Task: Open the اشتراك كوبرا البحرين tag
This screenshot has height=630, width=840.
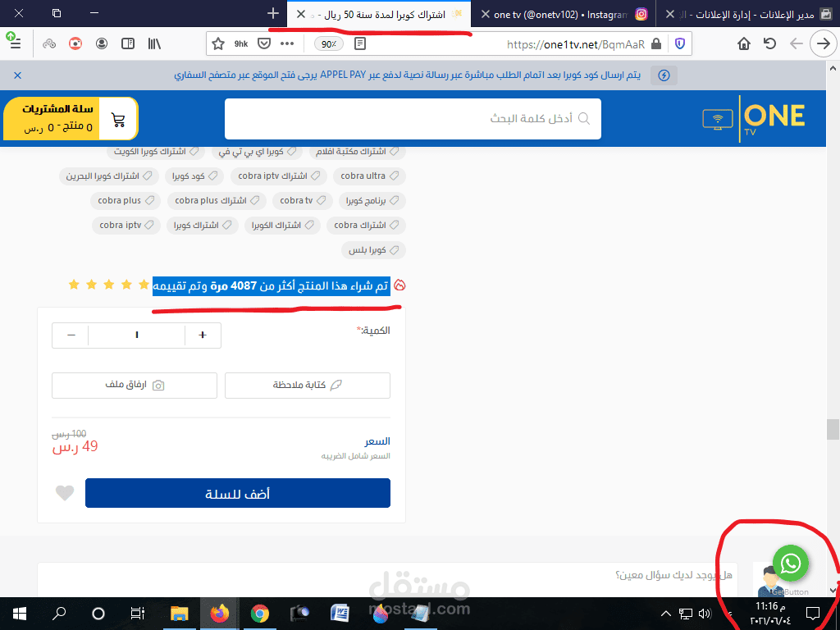Action: pos(109,176)
